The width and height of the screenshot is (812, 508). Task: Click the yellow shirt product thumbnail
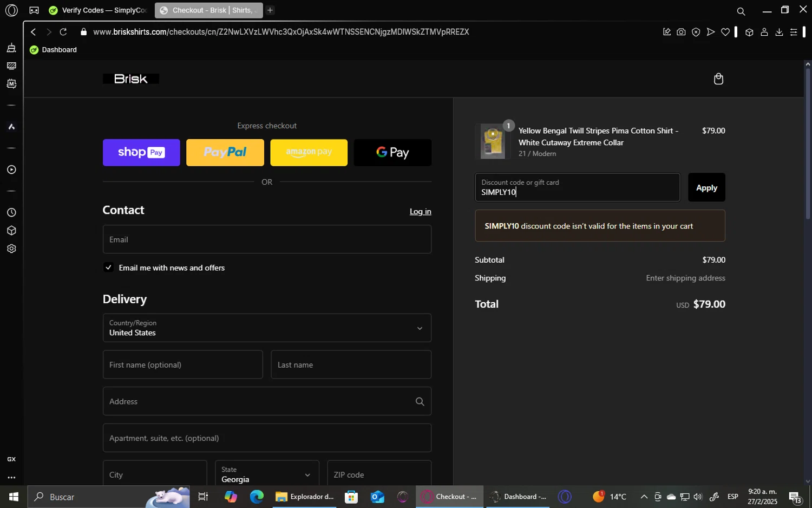[x=493, y=142]
